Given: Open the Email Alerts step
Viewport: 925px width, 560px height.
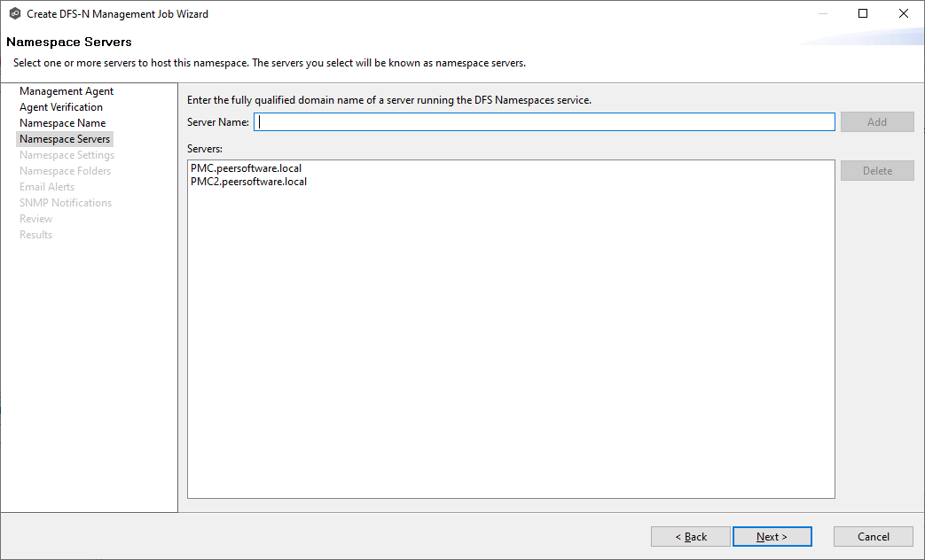Looking at the screenshot, I should coord(47,187).
